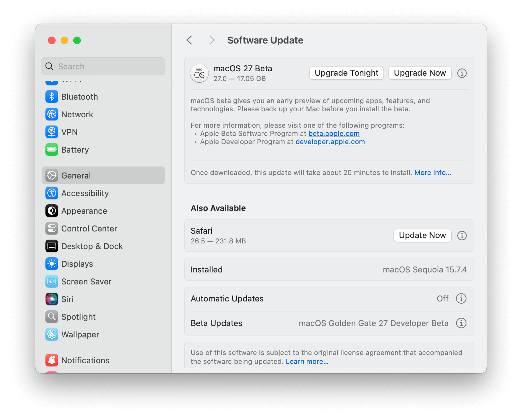This screenshot has height=420, width=522.
Task: Click the macOS 27 Beta OS icon
Action: 199,73
